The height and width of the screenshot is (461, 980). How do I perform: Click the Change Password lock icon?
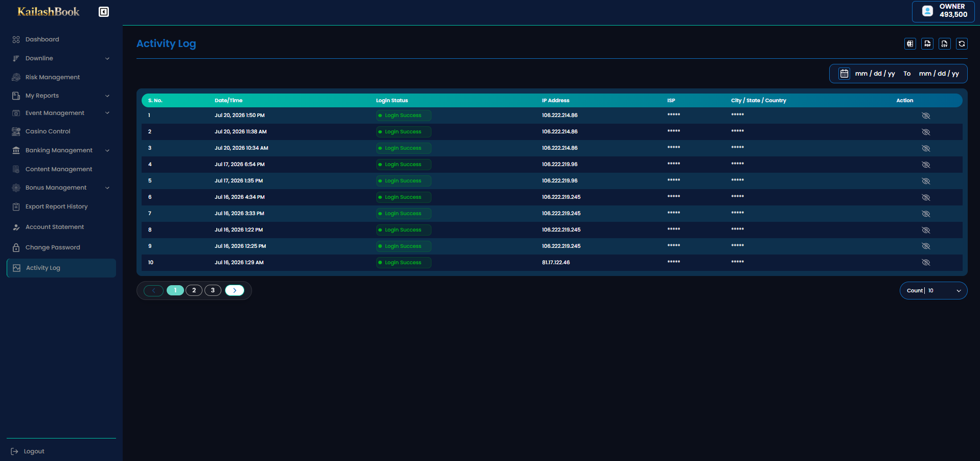pos(16,247)
